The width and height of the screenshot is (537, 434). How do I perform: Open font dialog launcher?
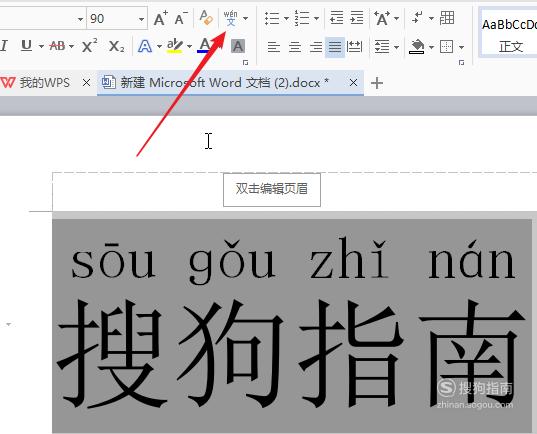tap(245, 63)
